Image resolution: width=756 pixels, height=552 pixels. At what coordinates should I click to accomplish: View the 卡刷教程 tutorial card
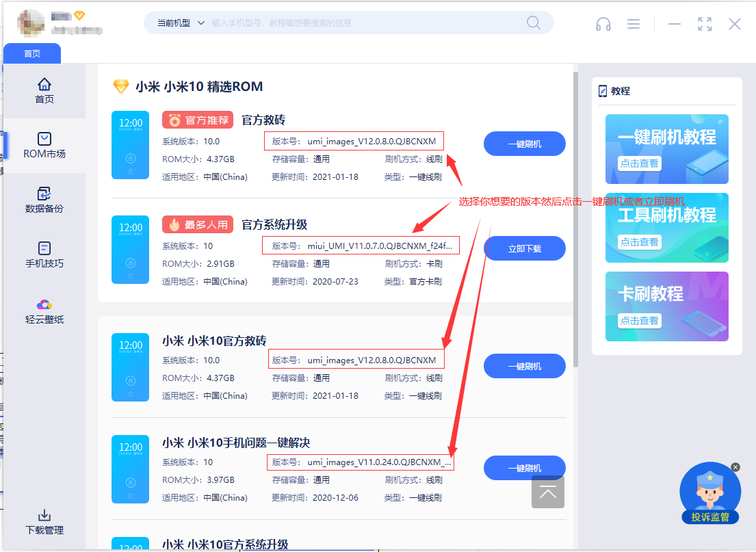coord(666,306)
